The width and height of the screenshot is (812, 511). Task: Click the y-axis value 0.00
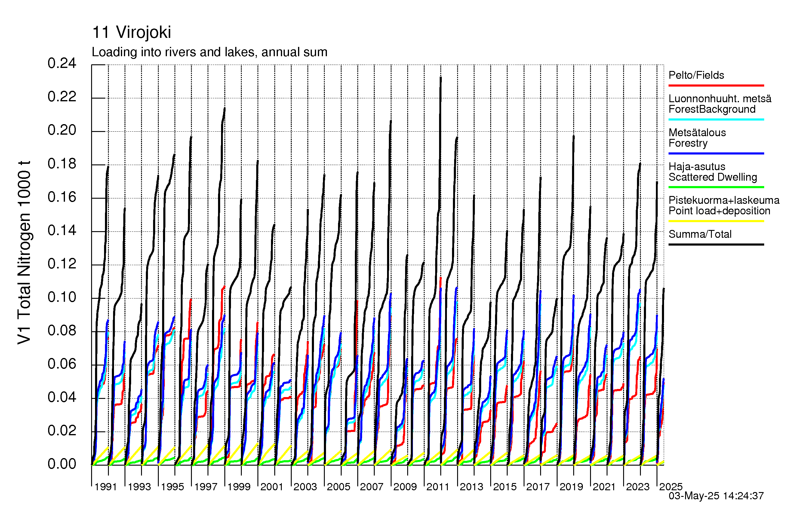click(62, 464)
